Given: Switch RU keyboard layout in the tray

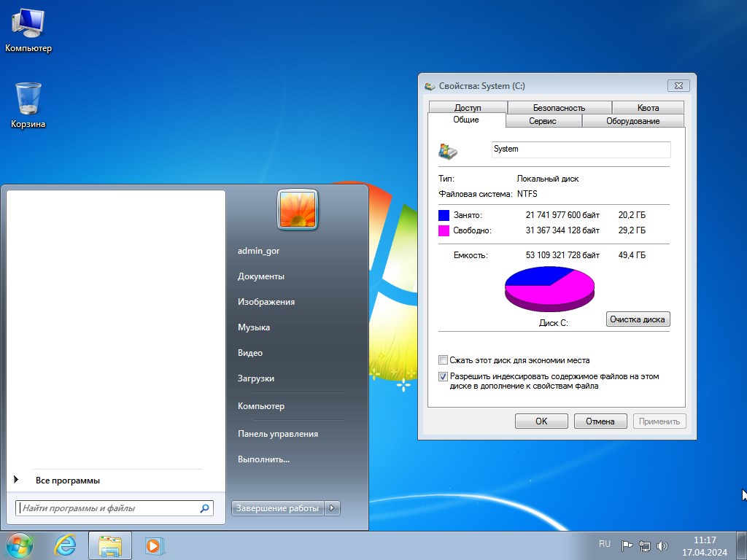Looking at the screenshot, I should tap(604, 544).
